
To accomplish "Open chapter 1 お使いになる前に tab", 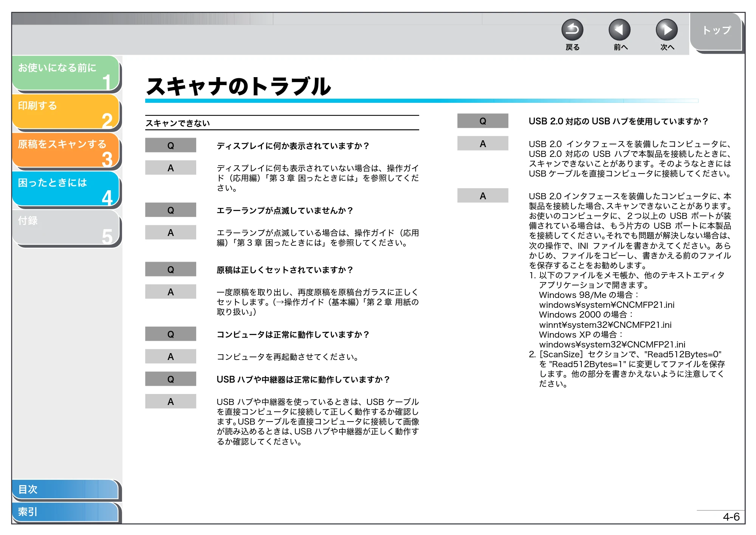I will tap(66, 73).
